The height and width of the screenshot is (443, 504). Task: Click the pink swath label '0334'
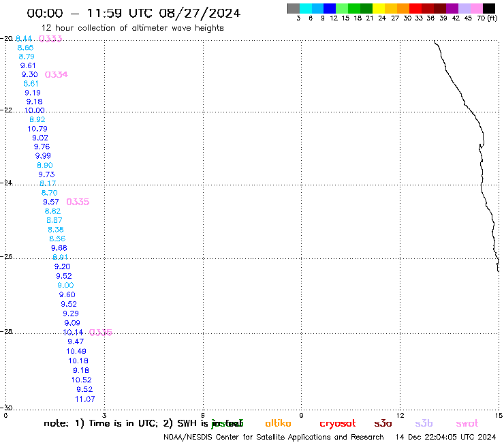[57, 75]
